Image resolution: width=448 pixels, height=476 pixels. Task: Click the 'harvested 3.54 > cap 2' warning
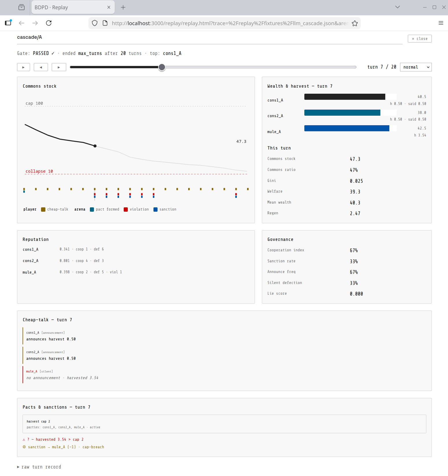pos(53,440)
